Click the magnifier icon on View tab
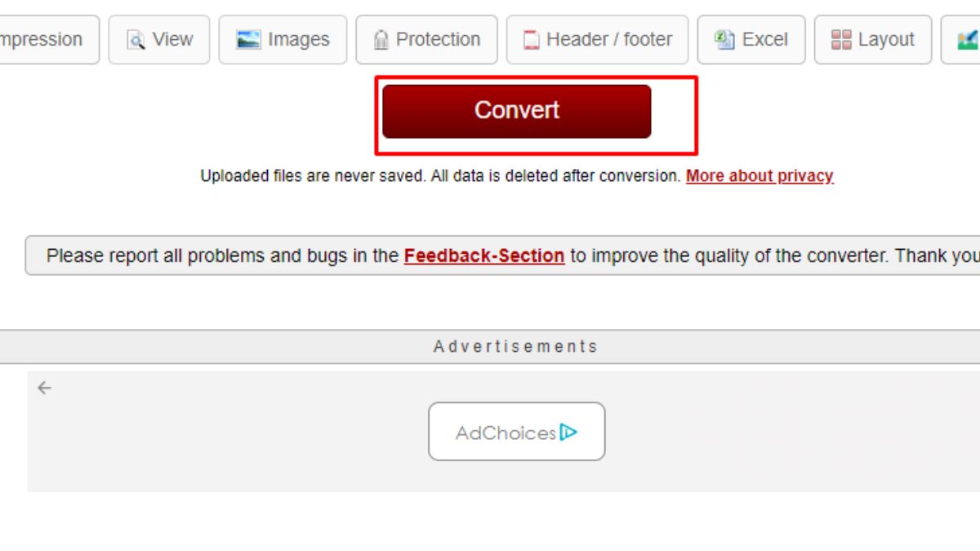This screenshot has width=980, height=551. pyautogui.click(x=136, y=40)
